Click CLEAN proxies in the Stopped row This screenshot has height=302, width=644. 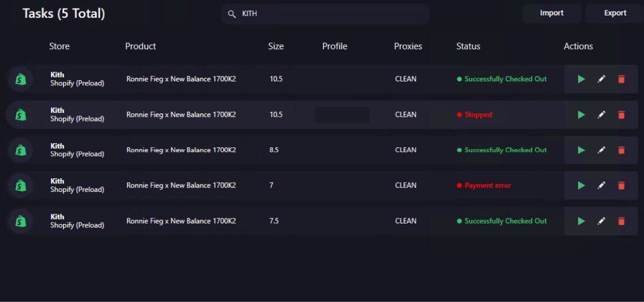[406, 115]
